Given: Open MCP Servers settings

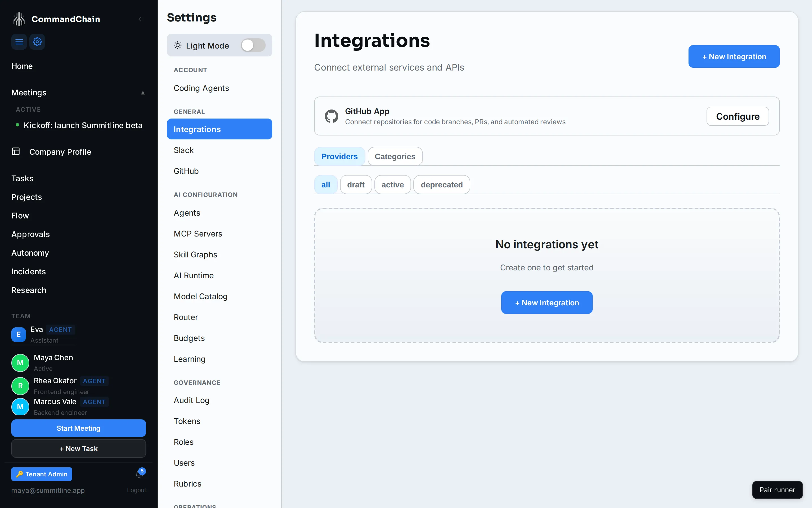Looking at the screenshot, I should pos(219,233).
